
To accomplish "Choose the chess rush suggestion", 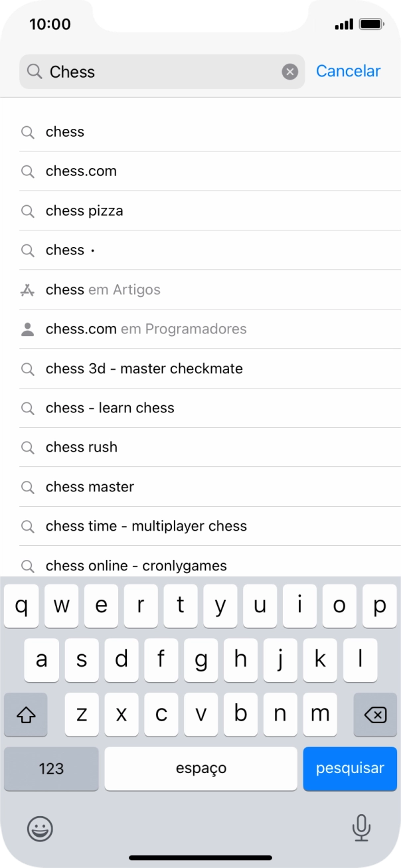I will [x=82, y=448].
